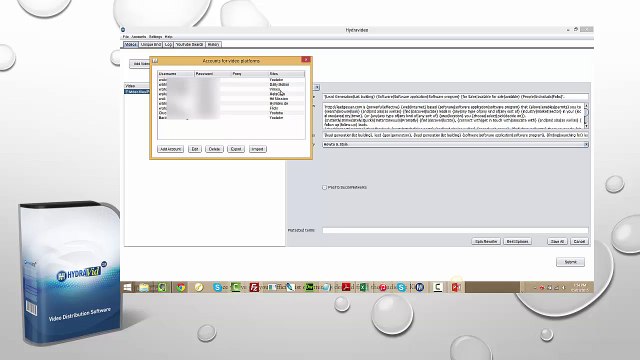Select the Flickr account row
Viewport: 640px width, 360px height.
click(231, 108)
